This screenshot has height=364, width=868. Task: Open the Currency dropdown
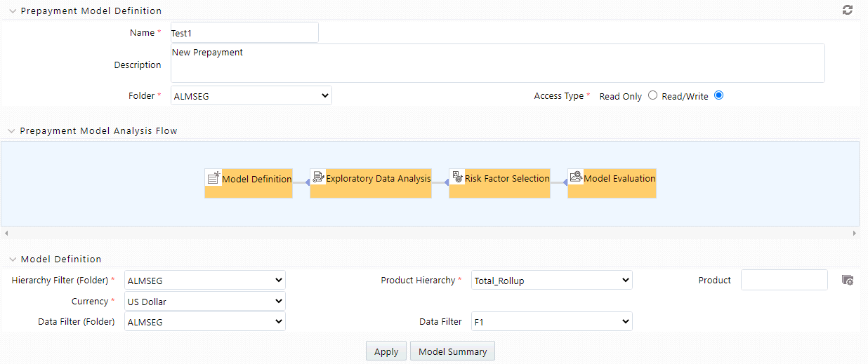point(204,301)
